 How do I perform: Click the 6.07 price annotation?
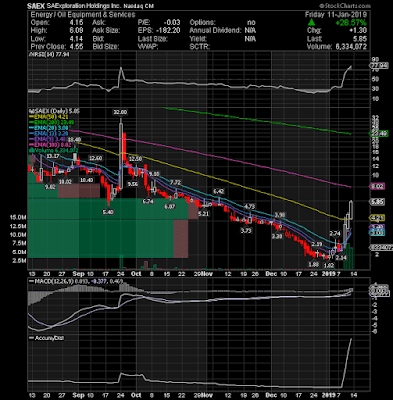pos(170,207)
